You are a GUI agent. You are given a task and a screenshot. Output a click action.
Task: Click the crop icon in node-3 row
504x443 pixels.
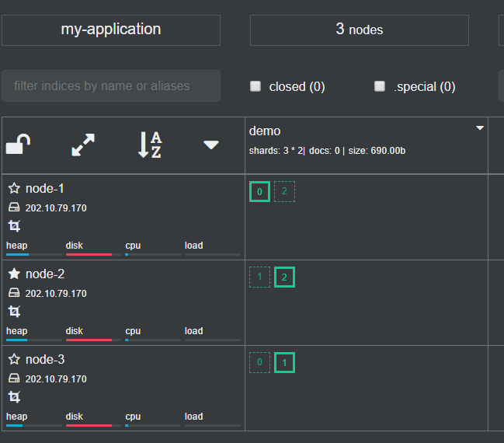click(14, 396)
